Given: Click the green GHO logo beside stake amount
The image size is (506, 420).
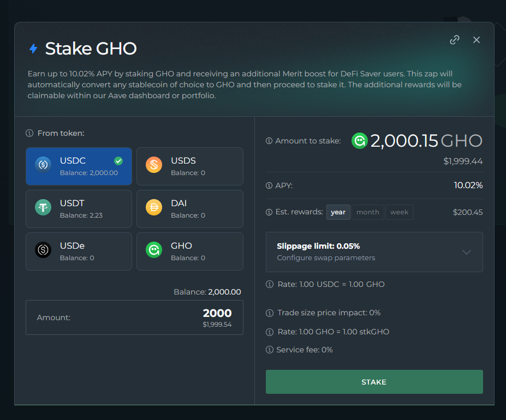Looking at the screenshot, I should tap(360, 141).
